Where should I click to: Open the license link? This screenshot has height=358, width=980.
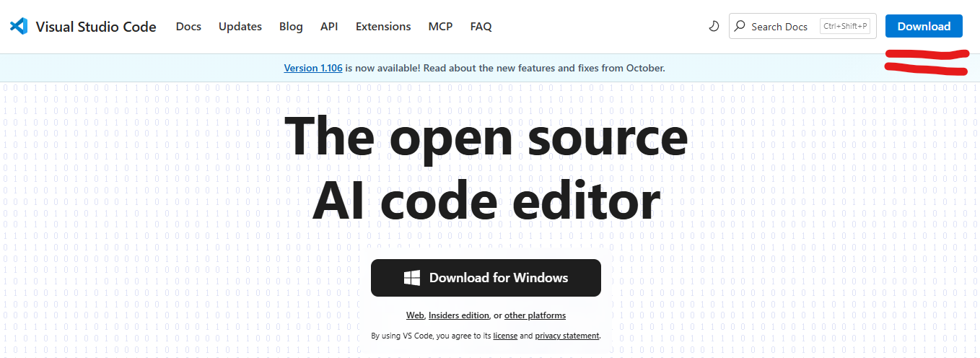[x=505, y=336]
